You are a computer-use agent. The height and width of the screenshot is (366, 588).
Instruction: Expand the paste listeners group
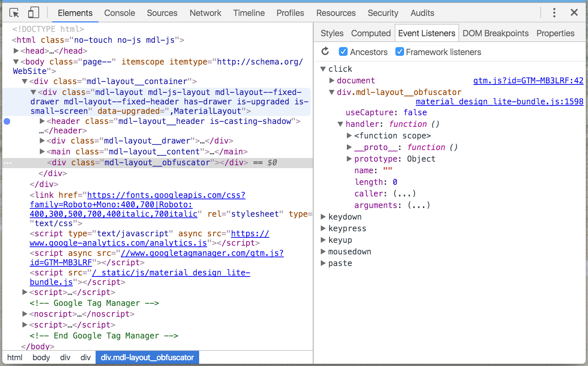tap(323, 263)
